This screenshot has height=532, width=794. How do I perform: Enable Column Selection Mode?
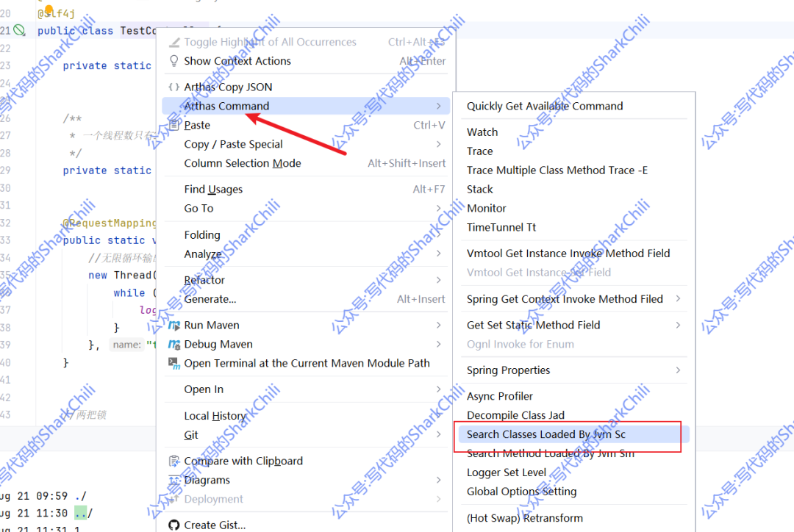coord(306,163)
